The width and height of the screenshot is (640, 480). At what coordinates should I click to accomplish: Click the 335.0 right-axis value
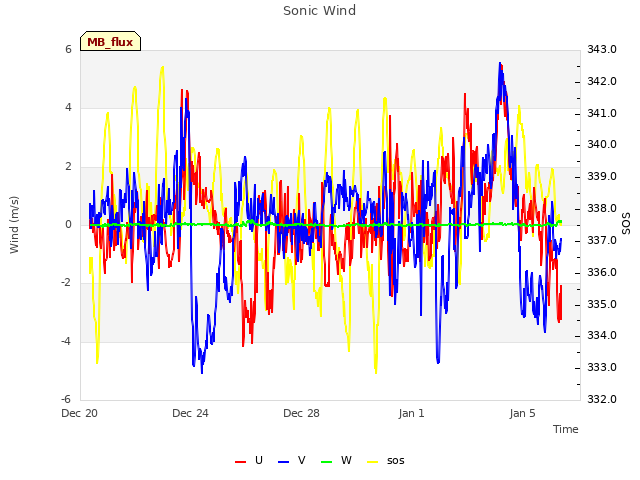click(602, 304)
